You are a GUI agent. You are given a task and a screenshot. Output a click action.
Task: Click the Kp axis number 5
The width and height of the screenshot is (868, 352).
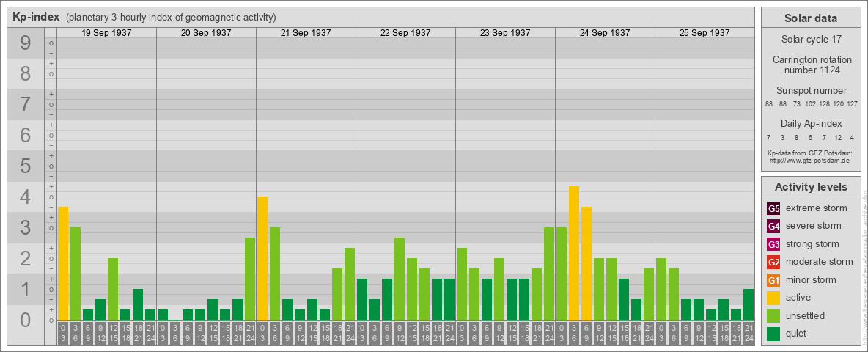point(26,166)
